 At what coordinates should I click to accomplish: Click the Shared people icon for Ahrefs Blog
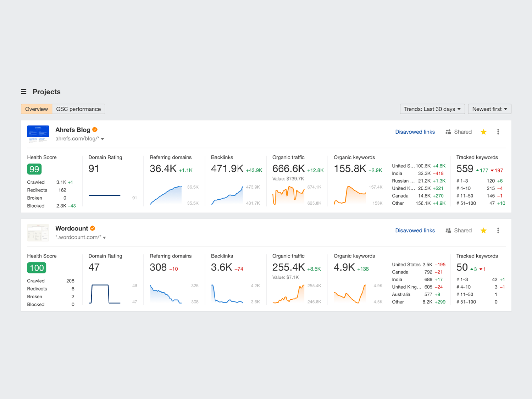[448, 132]
